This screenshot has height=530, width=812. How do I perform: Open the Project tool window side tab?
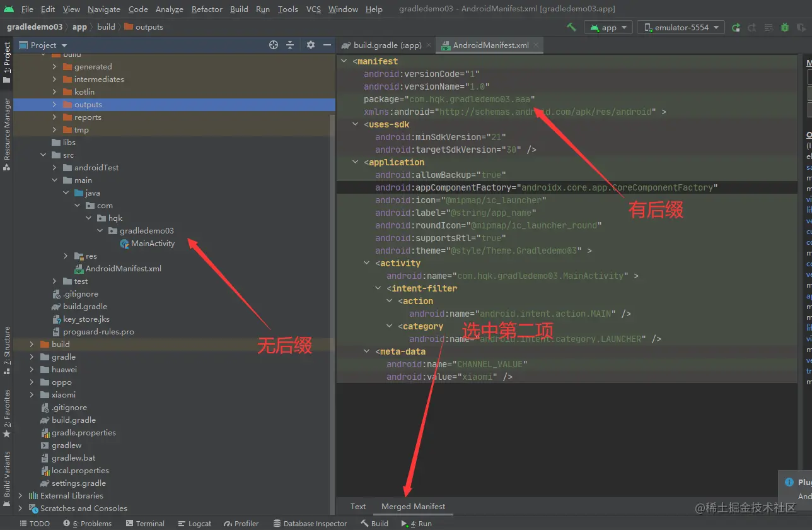point(7,62)
